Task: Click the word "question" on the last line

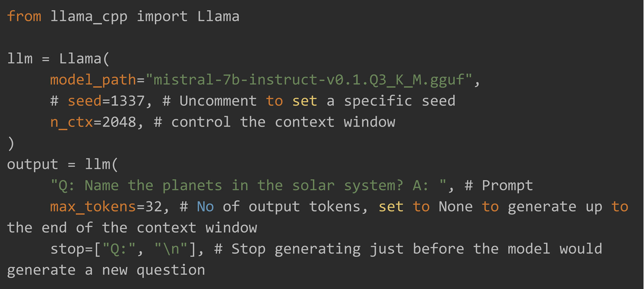Action: [x=171, y=270]
